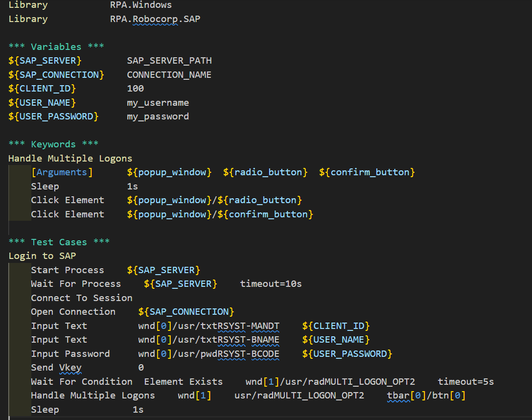The image size is (532, 420).
Task: Click the Start Process keyword call
Action: coord(67,269)
